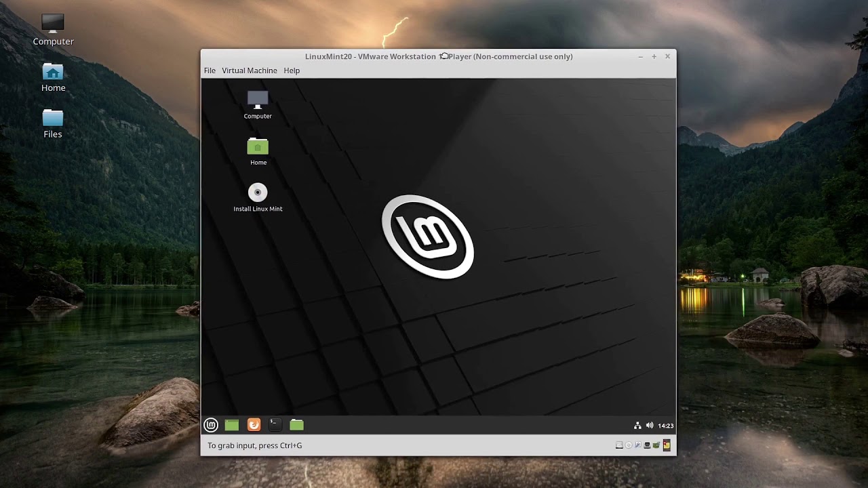Minimize the VMware Player window
This screenshot has height=488, width=868.
[x=640, y=56]
